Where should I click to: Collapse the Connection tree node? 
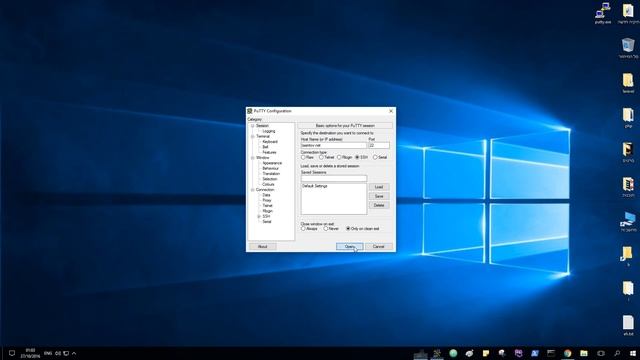(x=253, y=190)
